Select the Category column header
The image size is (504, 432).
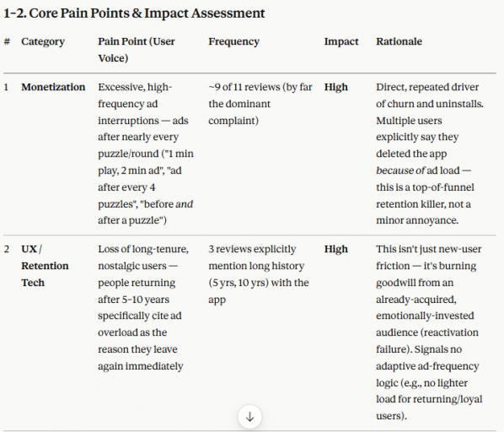[43, 41]
